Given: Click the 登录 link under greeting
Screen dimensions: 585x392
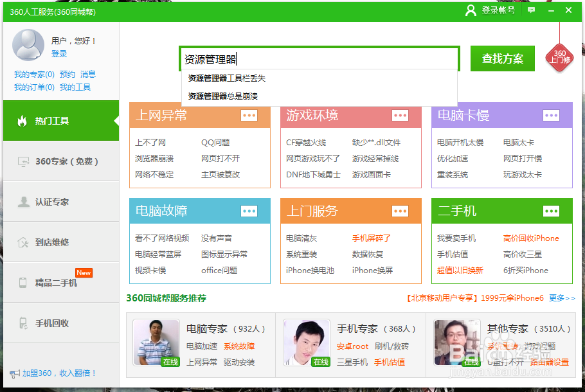Looking at the screenshot, I should pos(59,54).
